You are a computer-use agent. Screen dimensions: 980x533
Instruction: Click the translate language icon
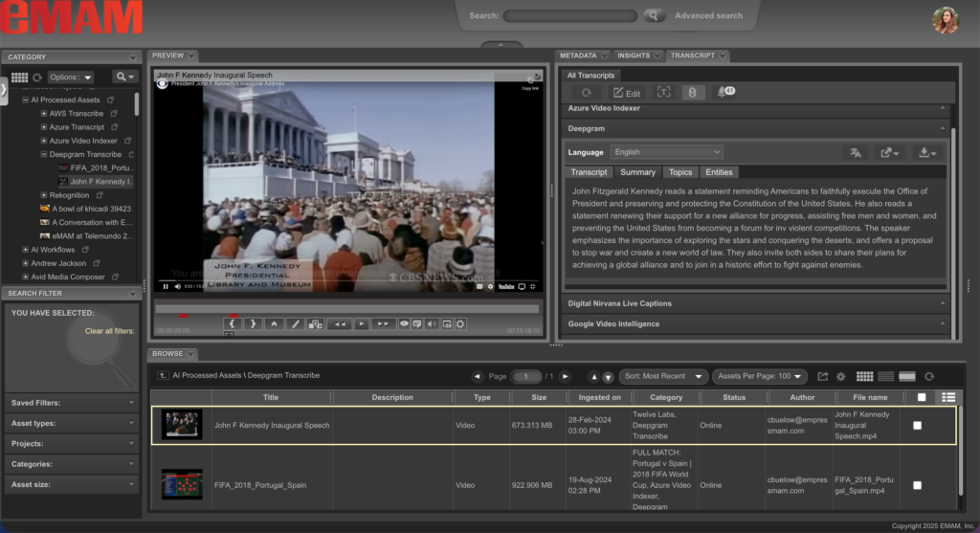click(856, 152)
